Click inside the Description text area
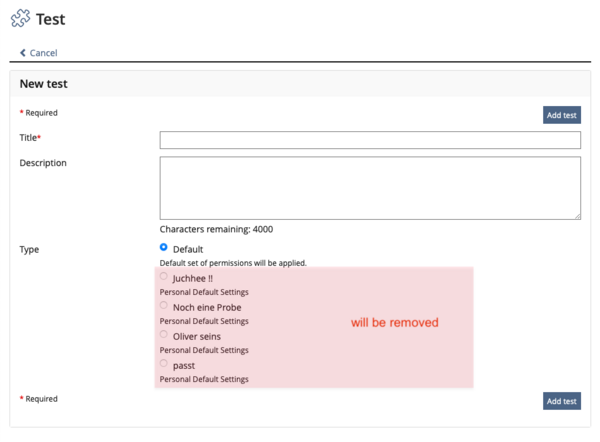 tap(370, 187)
